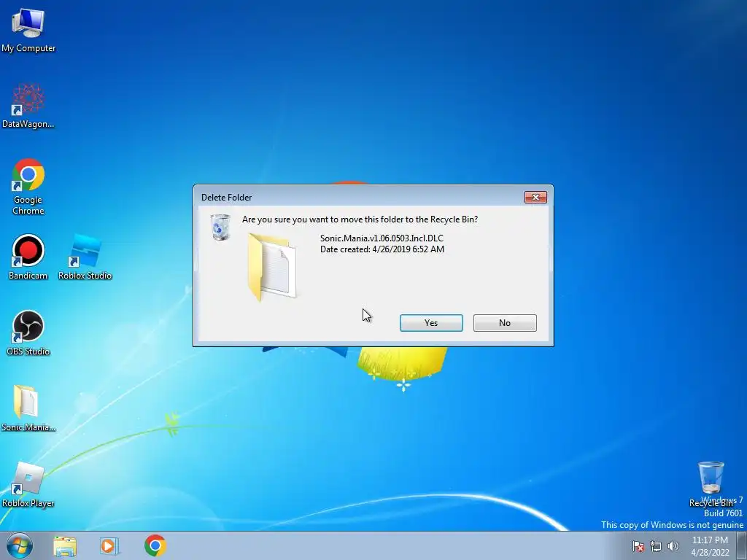
Task: Open the My Computer desktop icon
Action: [28, 31]
